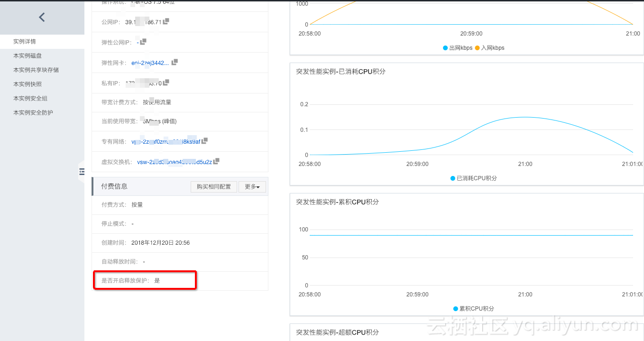Click chart title 突发性能实例-已消耗CPU积分
Viewport: 644px width, 341px height.
coord(340,72)
